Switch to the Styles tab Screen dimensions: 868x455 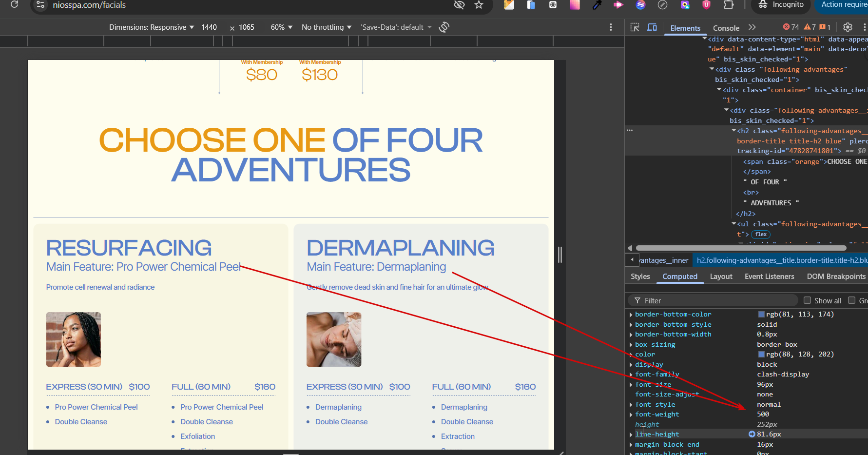point(640,277)
